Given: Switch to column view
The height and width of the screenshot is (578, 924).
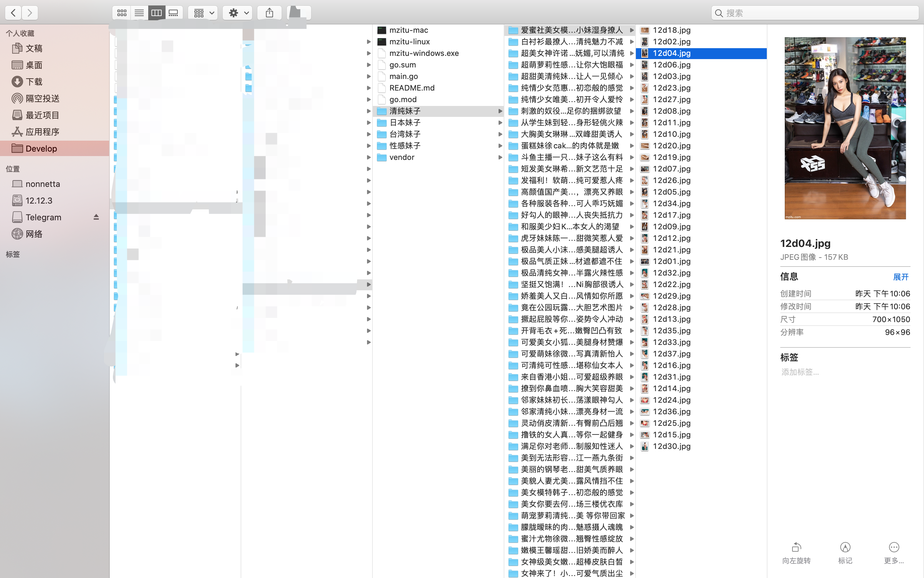Looking at the screenshot, I should pos(157,13).
